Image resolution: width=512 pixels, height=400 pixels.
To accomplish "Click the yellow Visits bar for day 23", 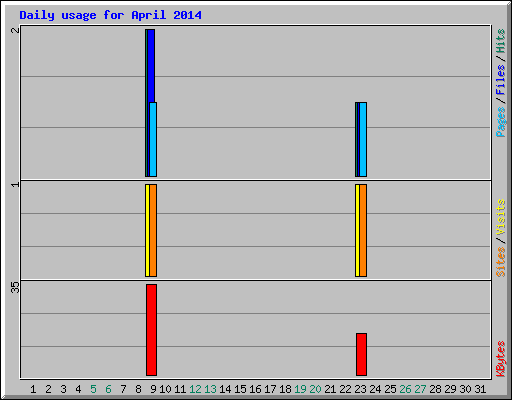I will [x=357, y=230].
